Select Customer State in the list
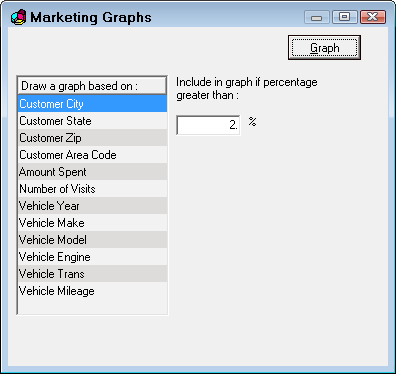Viewport: 396px width, 374px height. click(x=92, y=121)
